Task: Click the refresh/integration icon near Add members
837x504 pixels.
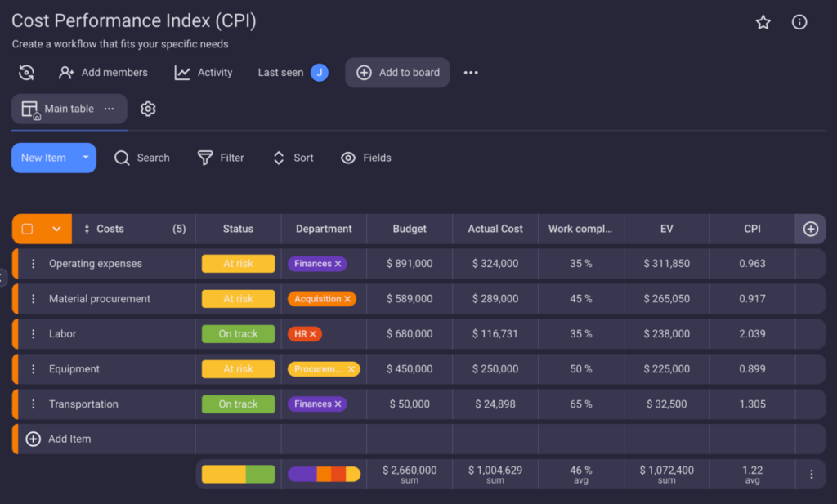Action: coord(26,72)
